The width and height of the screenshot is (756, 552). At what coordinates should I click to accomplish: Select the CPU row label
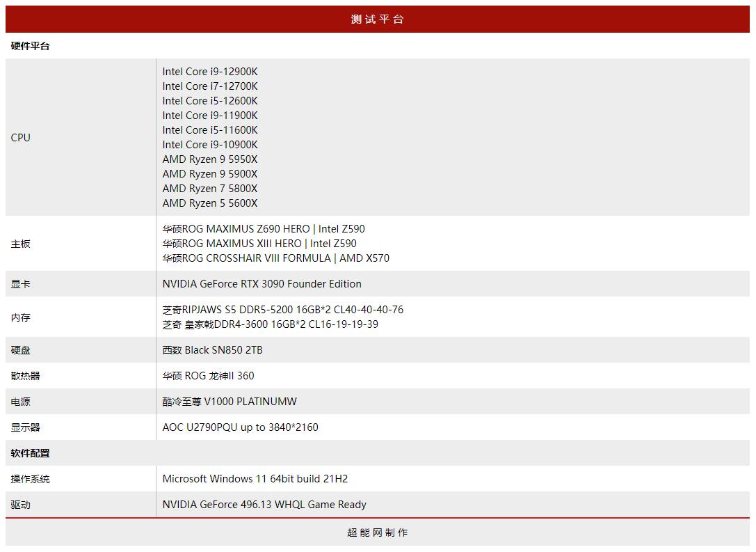[20, 137]
